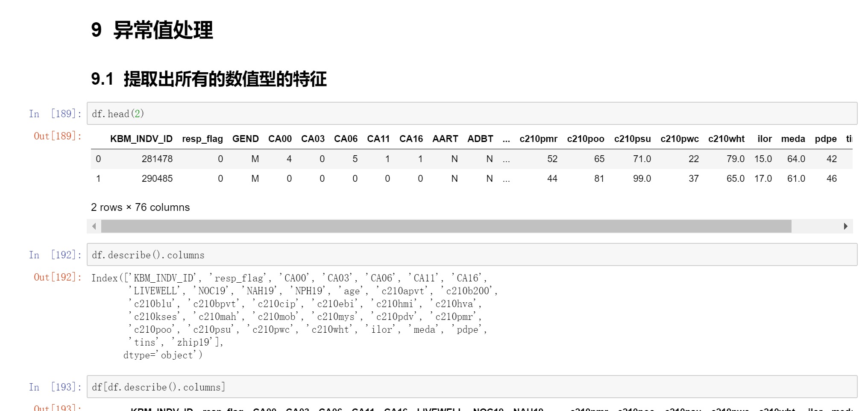Click the AART column header
The image size is (868, 411).
click(445, 139)
